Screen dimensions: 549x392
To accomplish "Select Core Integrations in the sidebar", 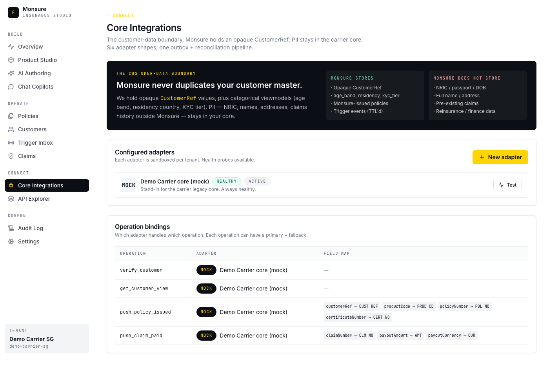I will click(47, 185).
